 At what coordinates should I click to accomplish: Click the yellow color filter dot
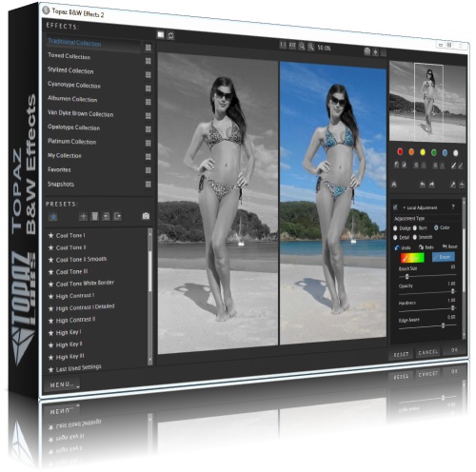click(423, 152)
